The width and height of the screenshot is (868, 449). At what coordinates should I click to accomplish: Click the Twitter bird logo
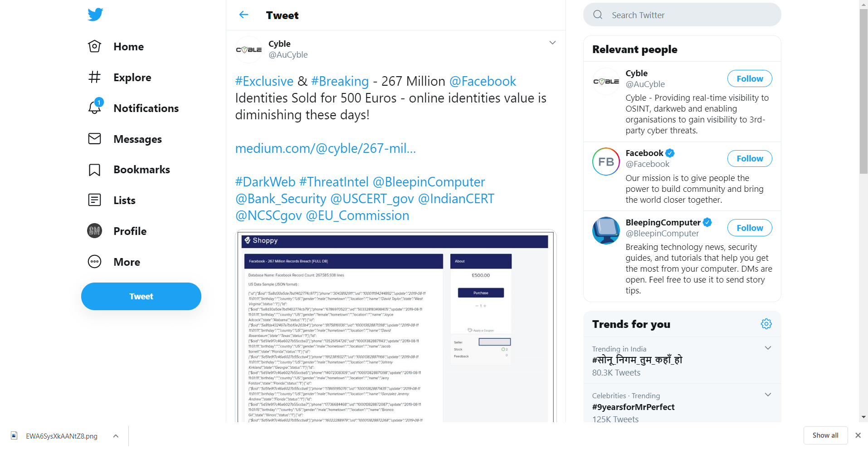(95, 15)
